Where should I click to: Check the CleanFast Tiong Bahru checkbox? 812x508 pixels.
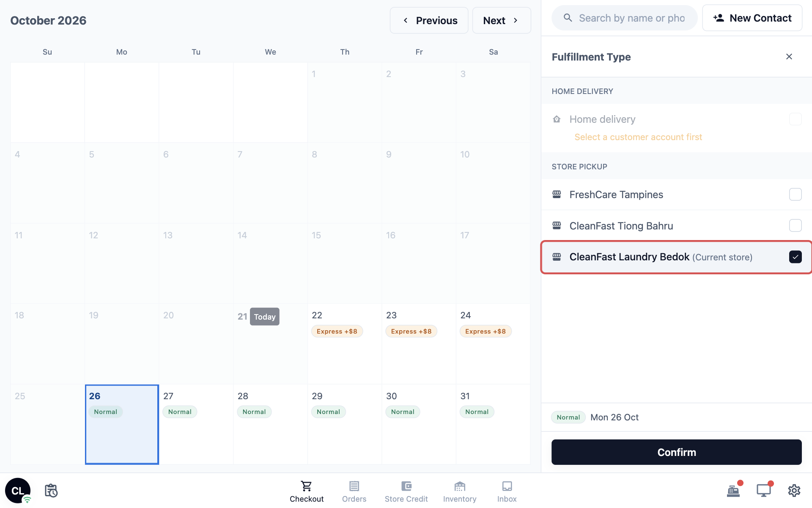click(x=795, y=226)
